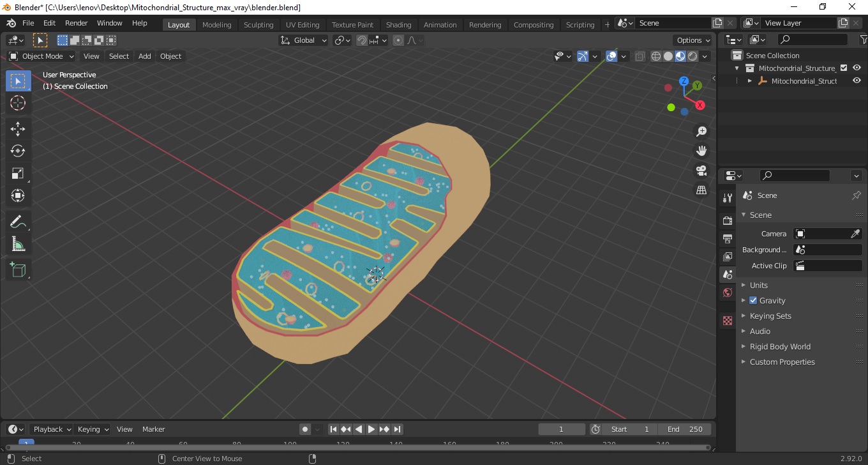Image resolution: width=868 pixels, height=465 pixels.
Task: Click the Move view hand icon
Action: pyautogui.click(x=701, y=151)
